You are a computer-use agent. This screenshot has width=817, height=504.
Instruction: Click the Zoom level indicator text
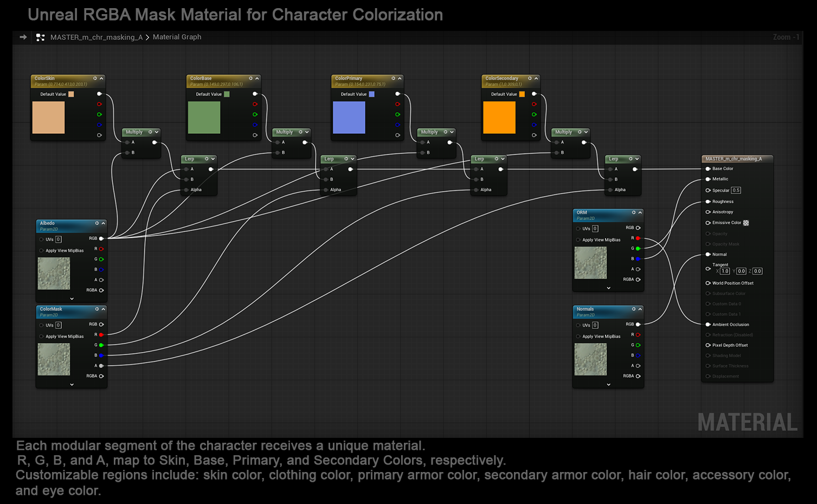click(786, 37)
